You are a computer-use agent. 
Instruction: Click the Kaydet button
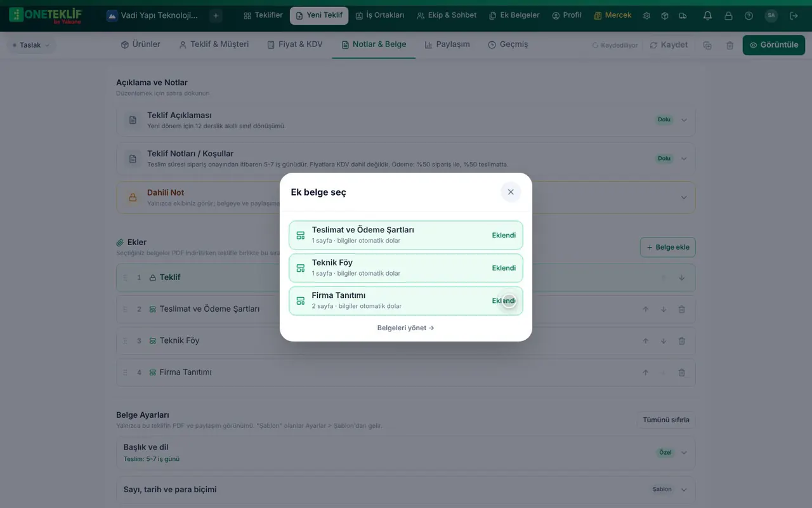669,45
